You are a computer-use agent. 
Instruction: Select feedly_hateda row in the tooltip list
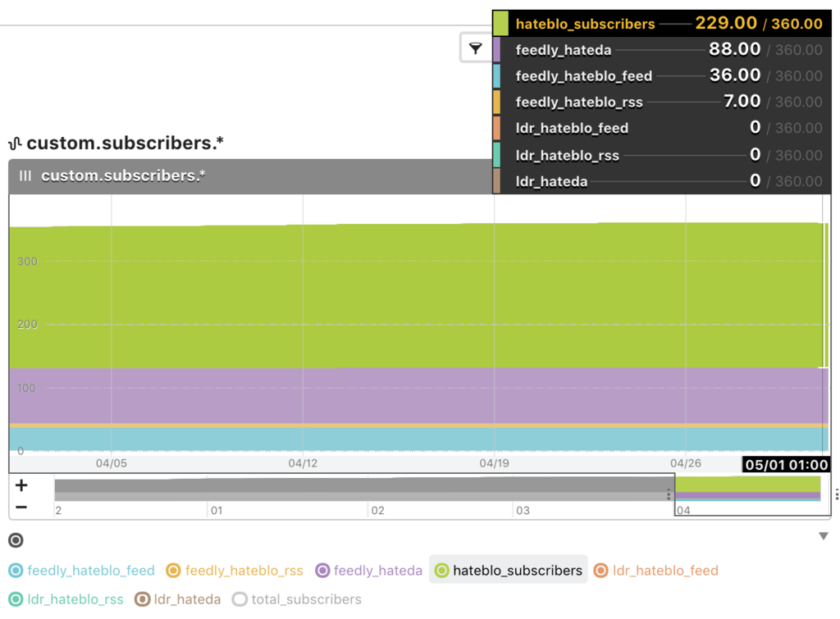pyautogui.click(x=662, y=50)
